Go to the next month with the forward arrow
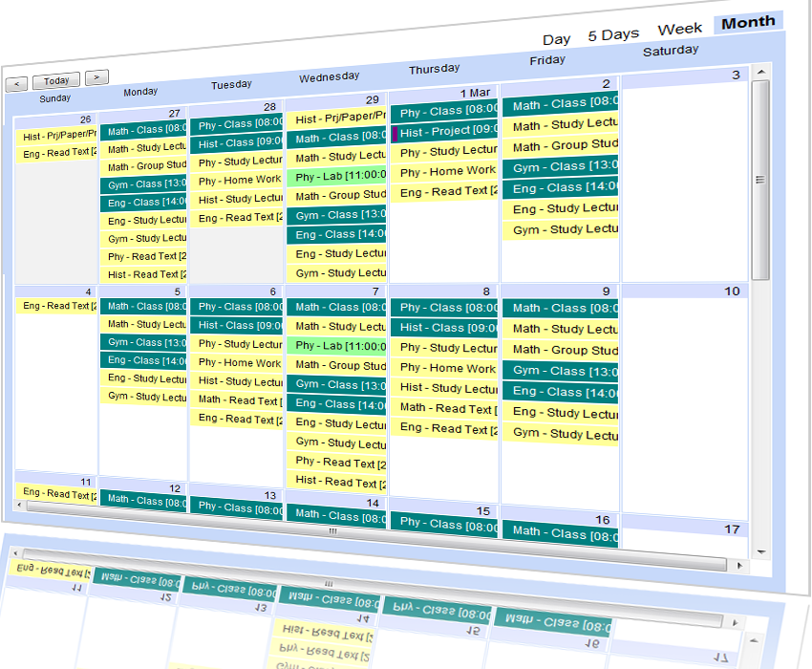The height and width of the screenshot is (669, 812). click(96, 77)
